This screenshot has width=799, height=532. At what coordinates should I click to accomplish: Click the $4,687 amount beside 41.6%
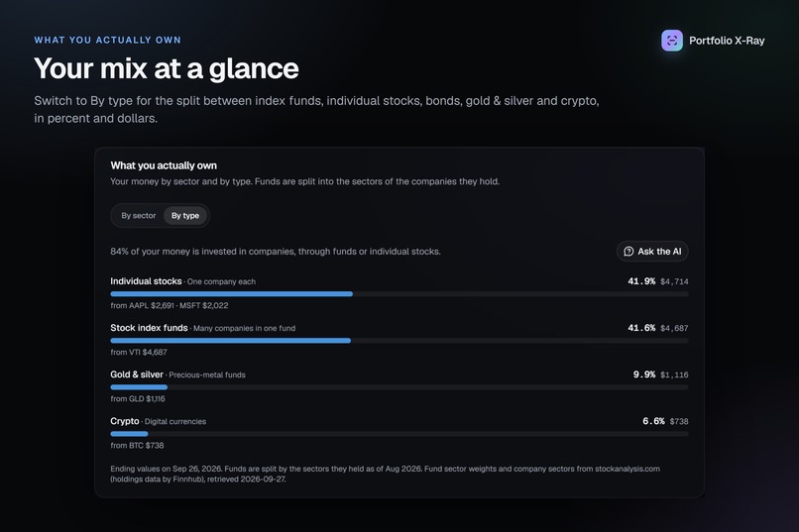pos(674,328)
